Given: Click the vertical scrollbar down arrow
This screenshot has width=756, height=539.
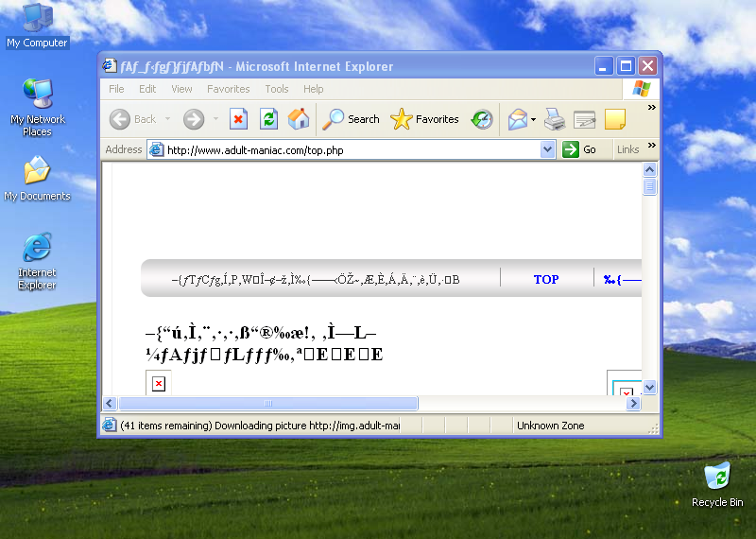Looking at the screenshot, I should (649, 387).
